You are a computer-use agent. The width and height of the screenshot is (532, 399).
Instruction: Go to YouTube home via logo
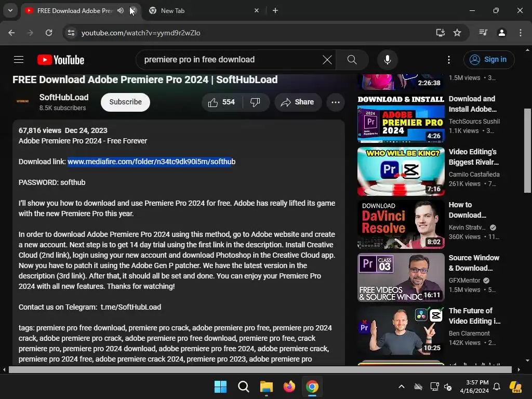pos(61,60)
